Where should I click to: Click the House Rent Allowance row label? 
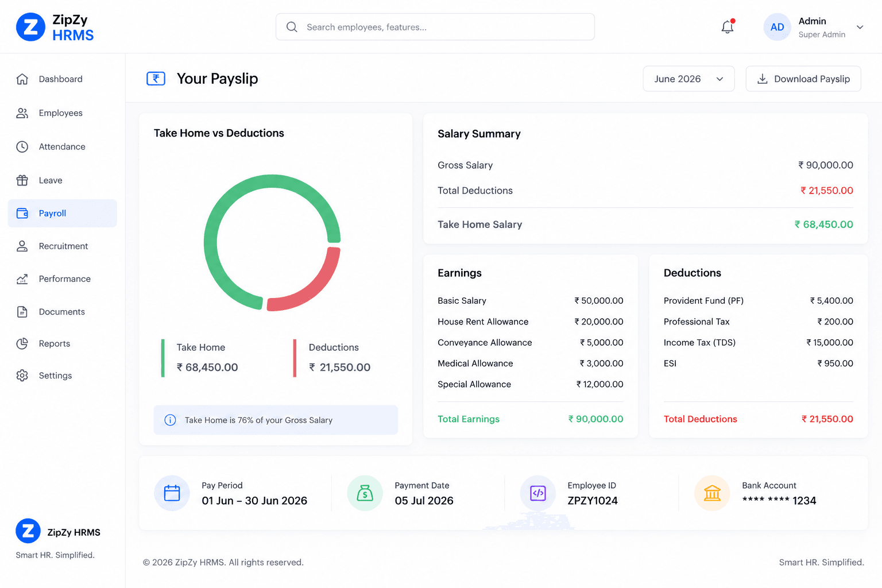(x=483, y=322)
